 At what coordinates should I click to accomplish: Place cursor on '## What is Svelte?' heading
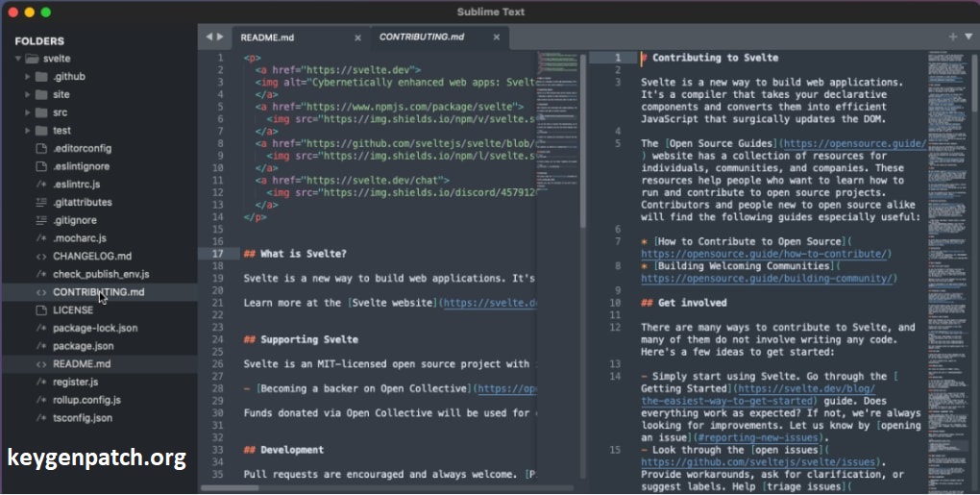pos(294,254)
